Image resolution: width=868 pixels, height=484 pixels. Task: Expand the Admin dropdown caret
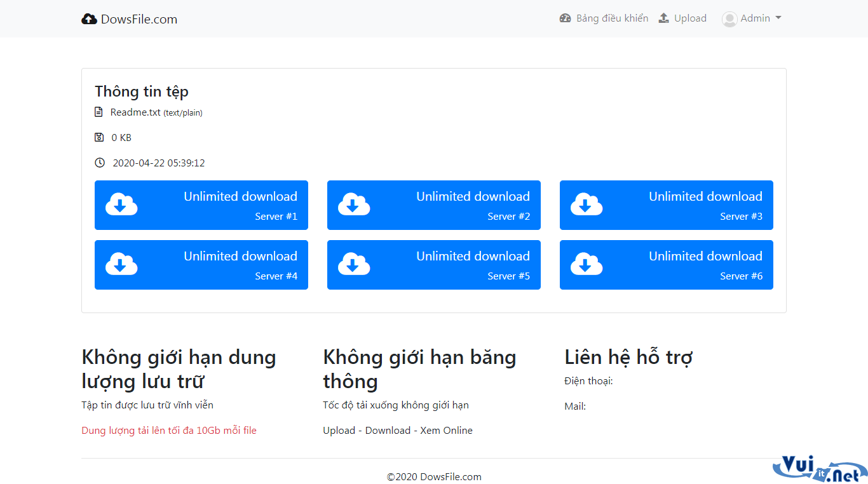(778, 18)
